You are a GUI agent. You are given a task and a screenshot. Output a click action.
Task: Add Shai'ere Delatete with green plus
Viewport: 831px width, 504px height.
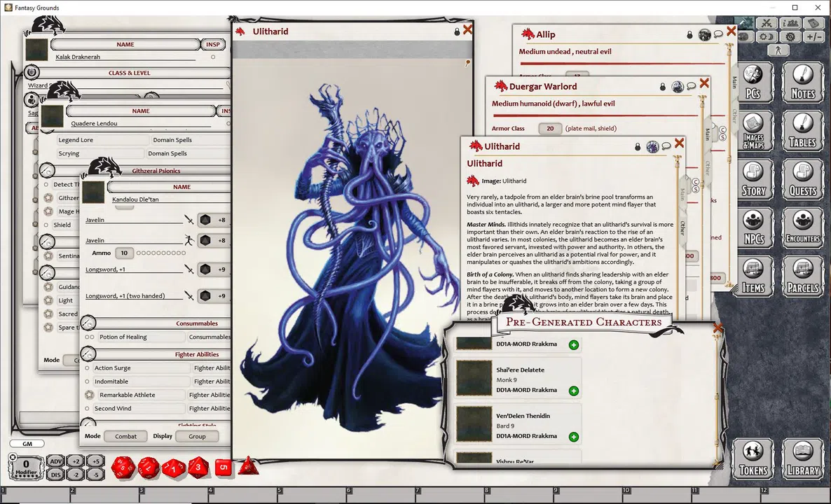coord(573,391)
